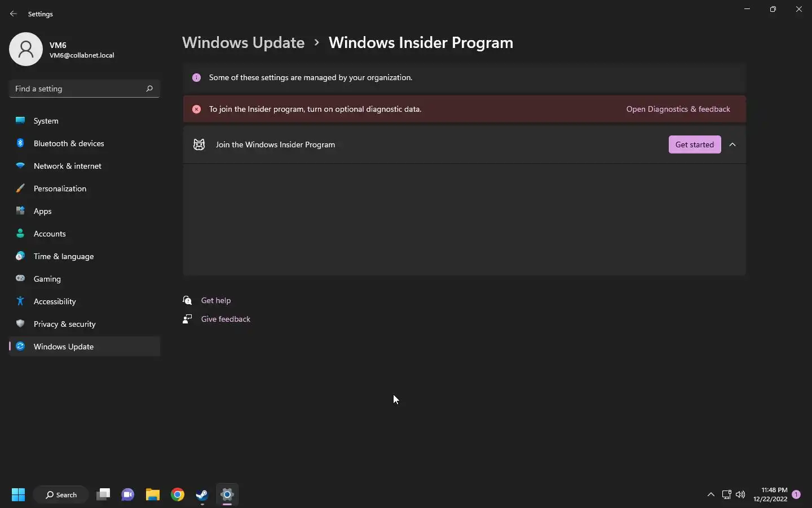Click the search magnifier in Find a setting

(x=149, y=89)
